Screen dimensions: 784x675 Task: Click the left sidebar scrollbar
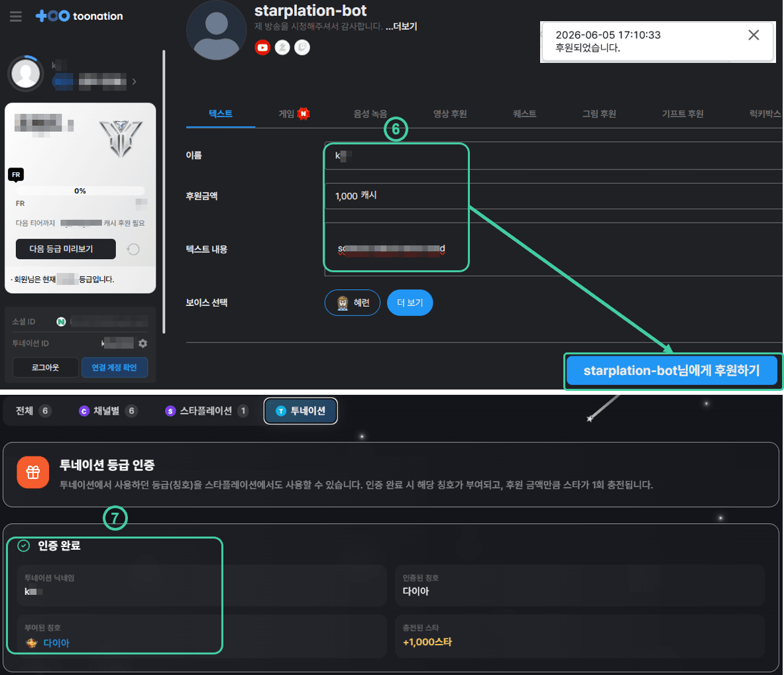tap(164, 191)
